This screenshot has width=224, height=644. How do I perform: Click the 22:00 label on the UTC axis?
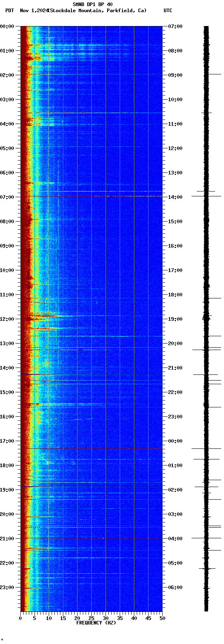(175, 392)
